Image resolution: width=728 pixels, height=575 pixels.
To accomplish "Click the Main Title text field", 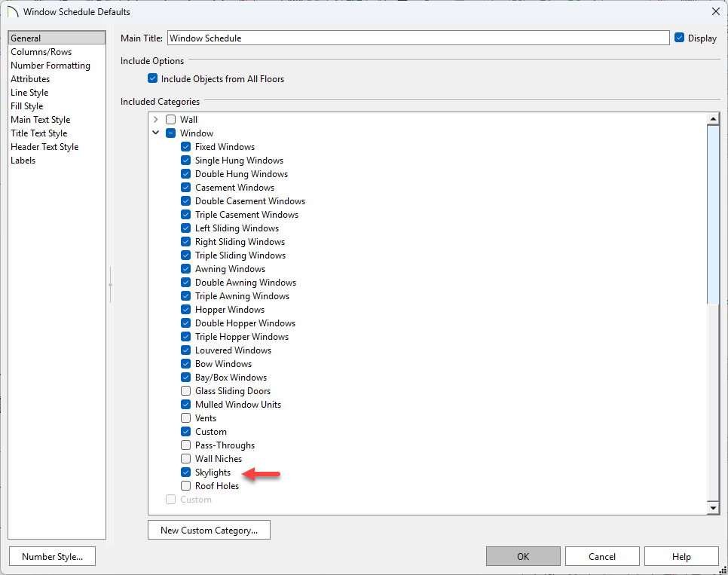I will [x=418, y=38].
